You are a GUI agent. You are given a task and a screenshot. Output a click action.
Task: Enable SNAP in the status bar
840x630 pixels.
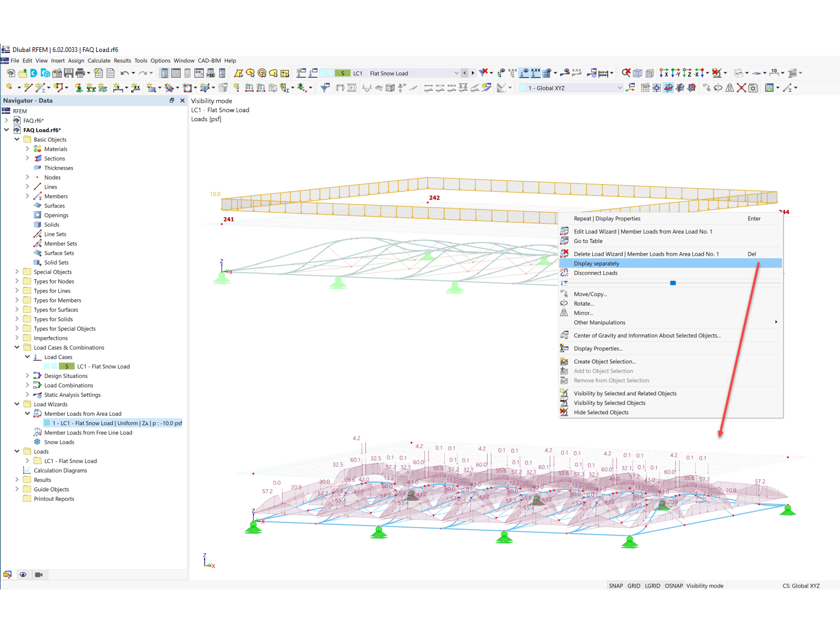[615, 585]
